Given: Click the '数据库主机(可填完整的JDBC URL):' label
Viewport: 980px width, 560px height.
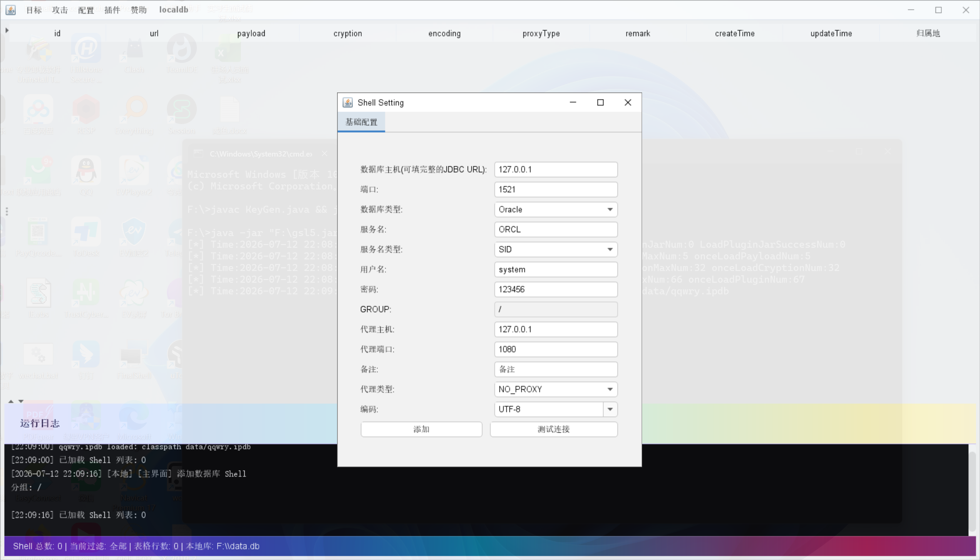Looking at the screenshot, I should [x=423, y=169].
